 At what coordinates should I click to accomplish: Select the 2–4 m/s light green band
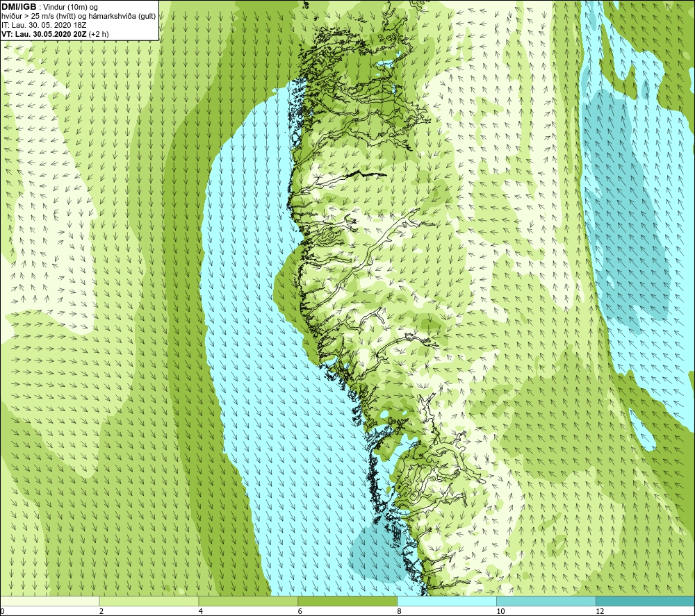click(x=149, y=601)
